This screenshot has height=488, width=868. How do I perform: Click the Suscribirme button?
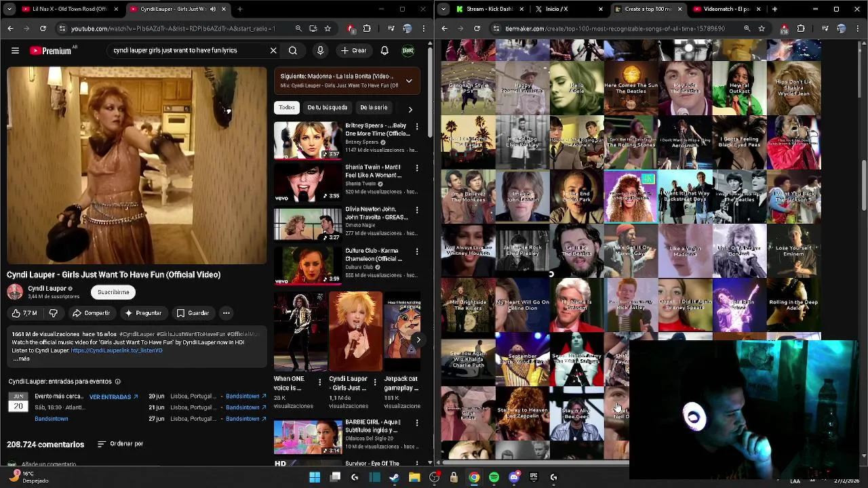click(x=113, y=292)
